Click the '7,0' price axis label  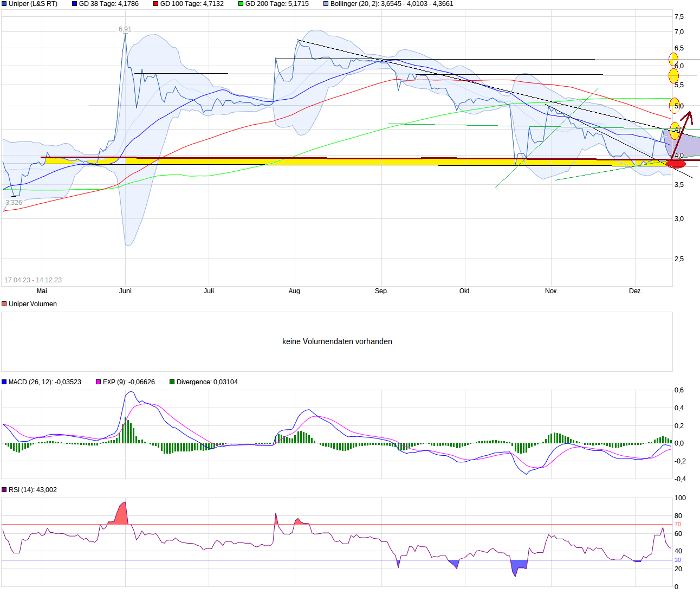(679, 32)
